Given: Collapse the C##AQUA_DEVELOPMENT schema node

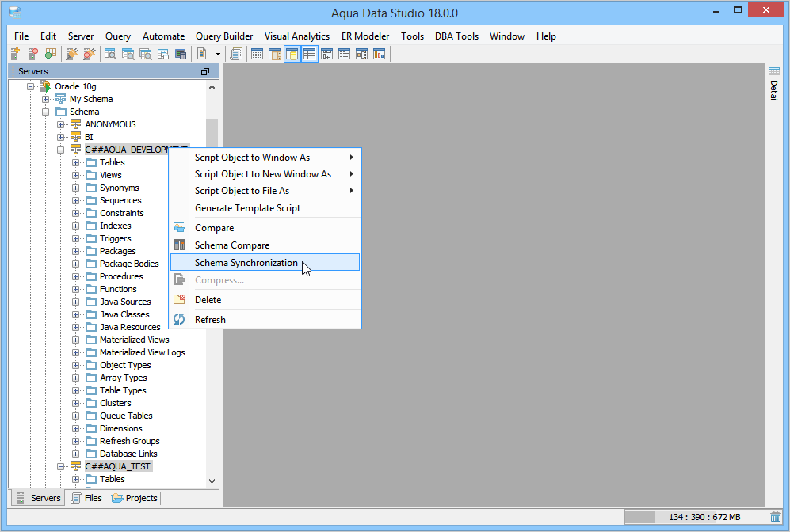Looking at the screenshot, I should pos(60,150).
